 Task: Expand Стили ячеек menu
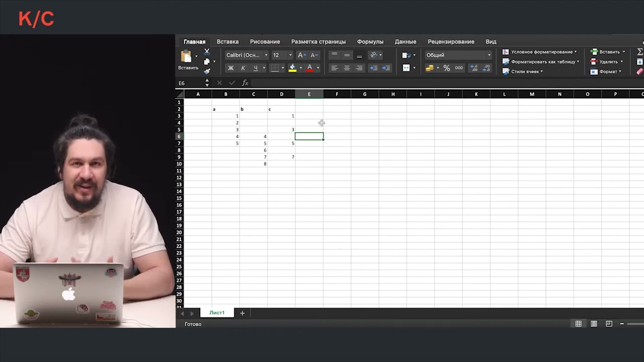tap(523, 71)
